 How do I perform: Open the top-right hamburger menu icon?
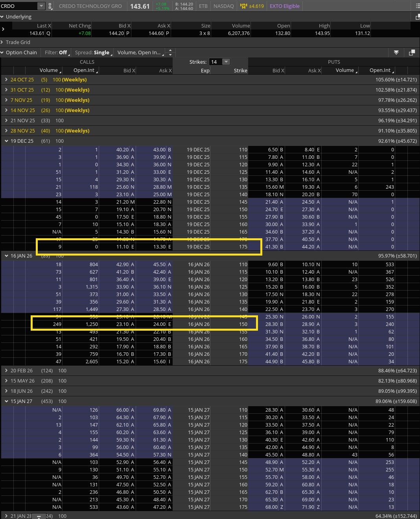pyautogui.click(x=418, y=6)
